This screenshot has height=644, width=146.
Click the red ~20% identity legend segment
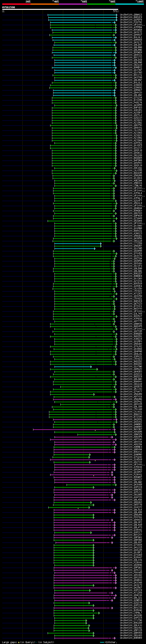(16, 4)
